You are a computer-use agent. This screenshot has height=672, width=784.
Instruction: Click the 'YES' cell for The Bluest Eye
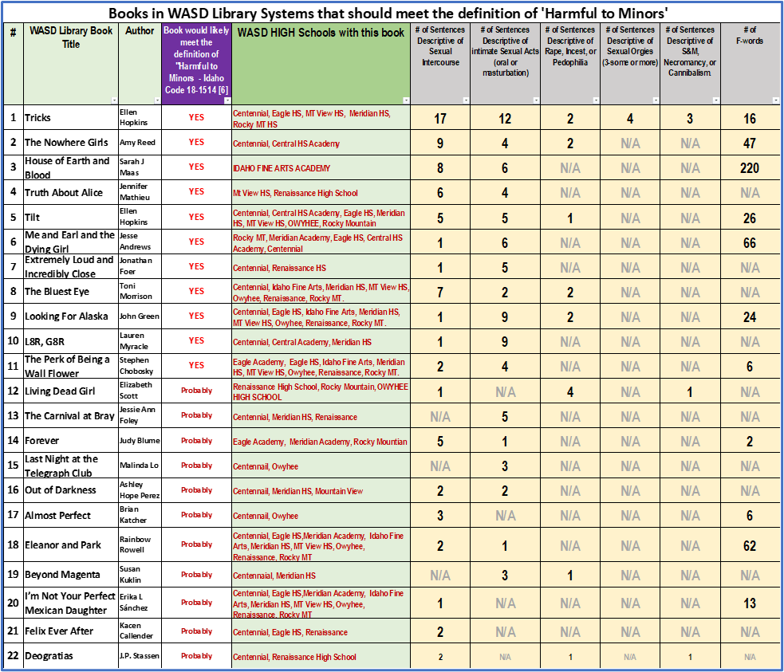pos(196,292)
